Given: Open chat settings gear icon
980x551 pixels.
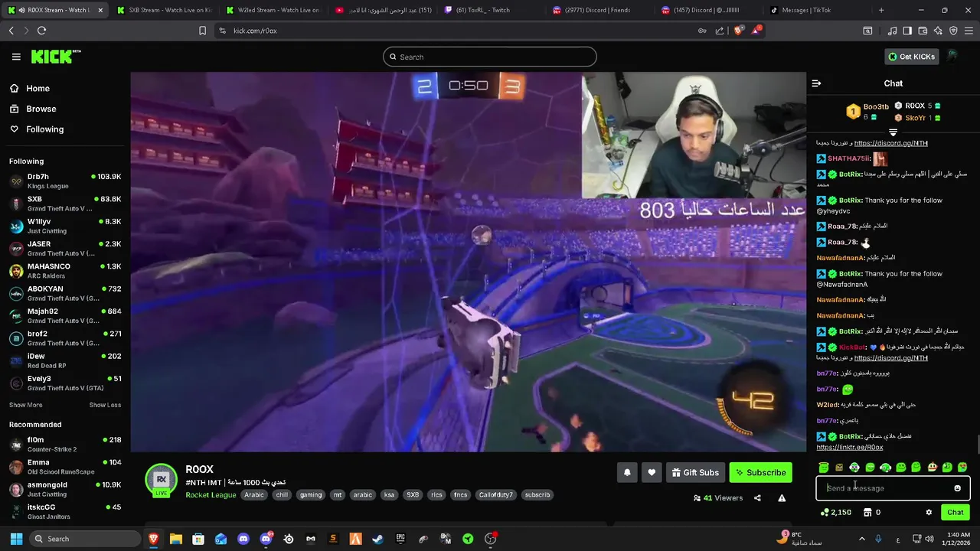Looking at the screenshot, I should pos(929,513).
